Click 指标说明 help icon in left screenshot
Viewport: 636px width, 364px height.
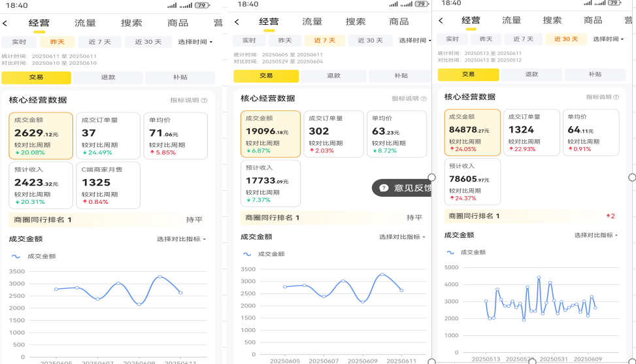[x=204, y=101]
